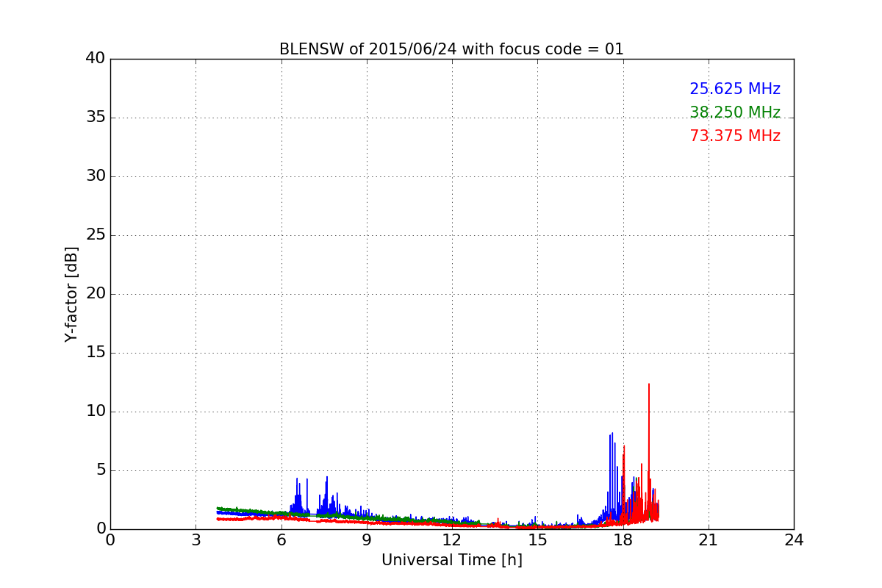Click the y-axis tick label 35

(x=96, y=118)
